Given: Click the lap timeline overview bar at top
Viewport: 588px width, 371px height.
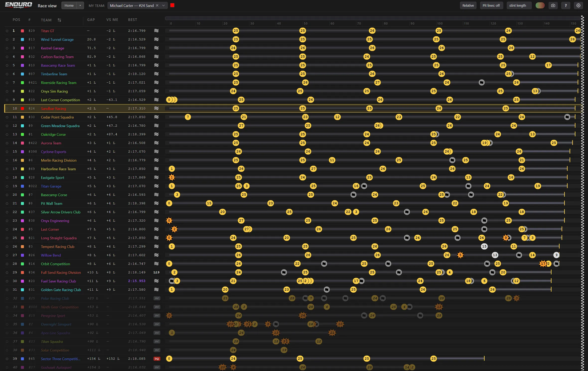Looking at the screenshot, I should coord(373,18).
